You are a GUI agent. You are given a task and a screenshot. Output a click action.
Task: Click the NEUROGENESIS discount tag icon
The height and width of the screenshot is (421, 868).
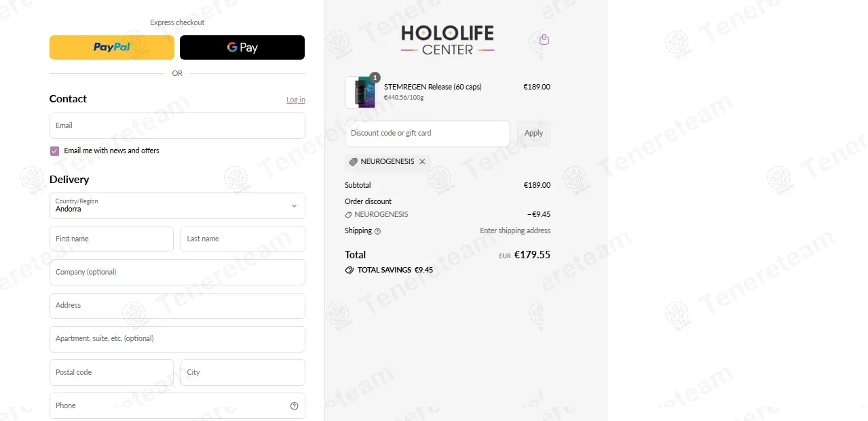[353, 162]
